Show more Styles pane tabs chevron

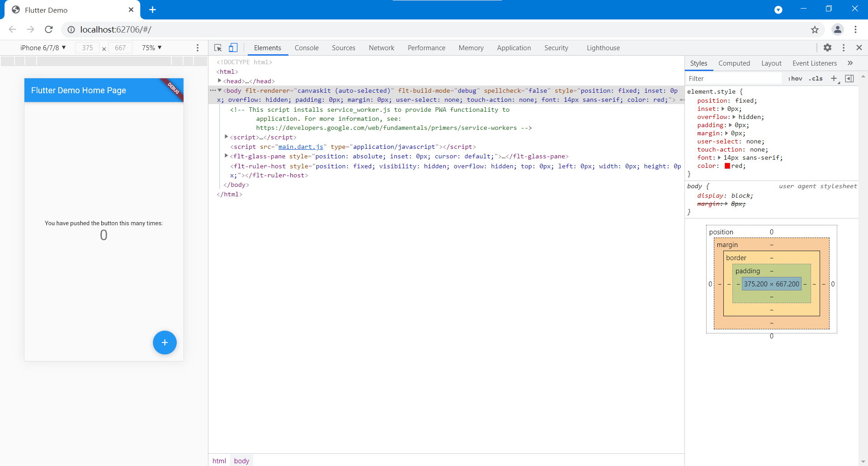click(x=850, y=63)
